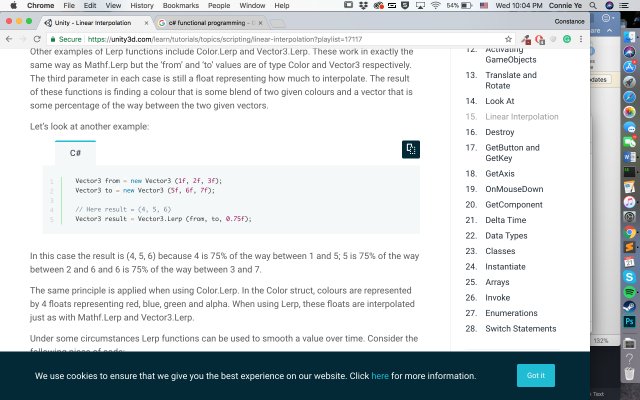Open Messages from the dock

click(629, 127)
